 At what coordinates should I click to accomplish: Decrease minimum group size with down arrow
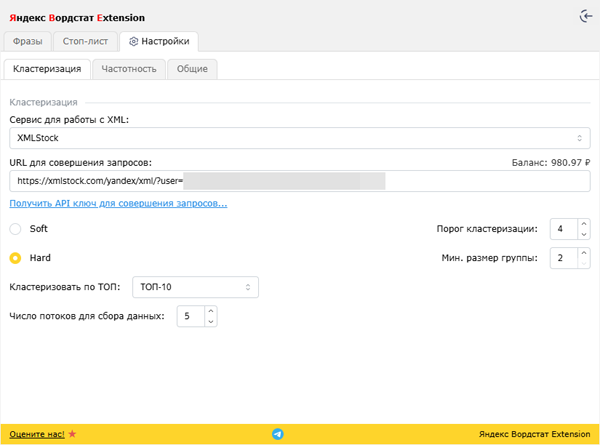pos(584,265)
